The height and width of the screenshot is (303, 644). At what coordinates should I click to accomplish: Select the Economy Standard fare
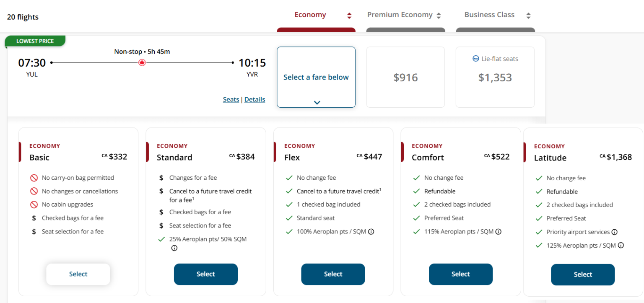205,274
